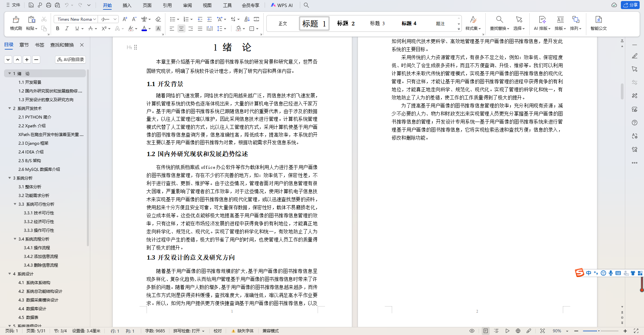Click the Clear formatting eraser icon

click(x=158, y=19)
